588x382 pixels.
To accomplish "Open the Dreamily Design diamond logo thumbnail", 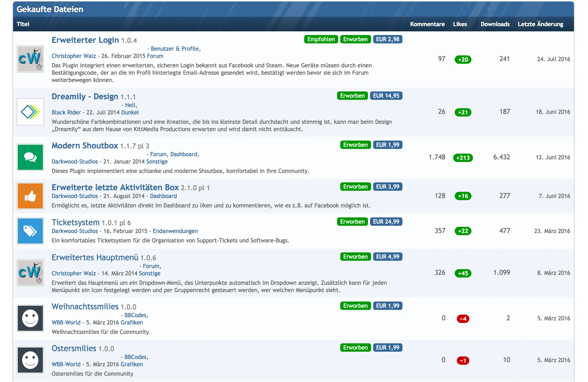I will [30, 112].
